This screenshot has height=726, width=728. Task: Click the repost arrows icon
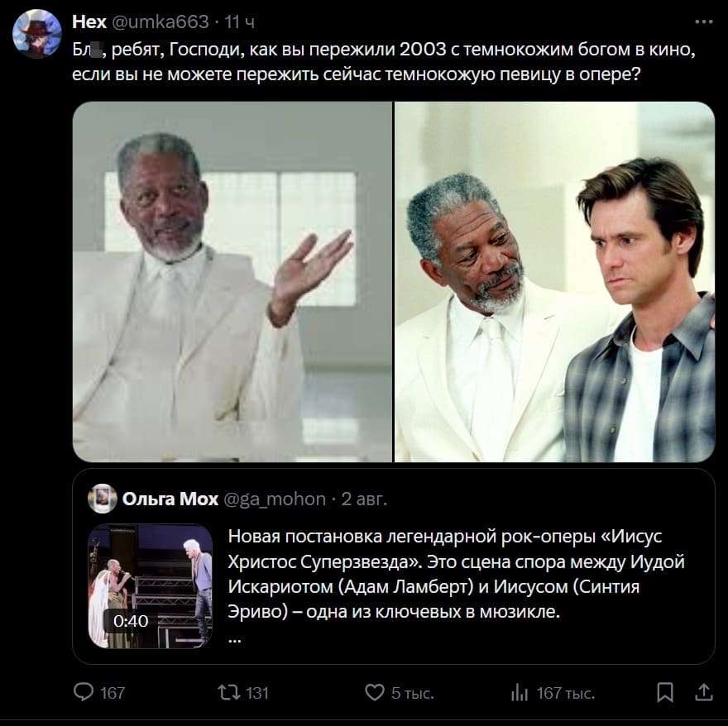click(227, 692)
